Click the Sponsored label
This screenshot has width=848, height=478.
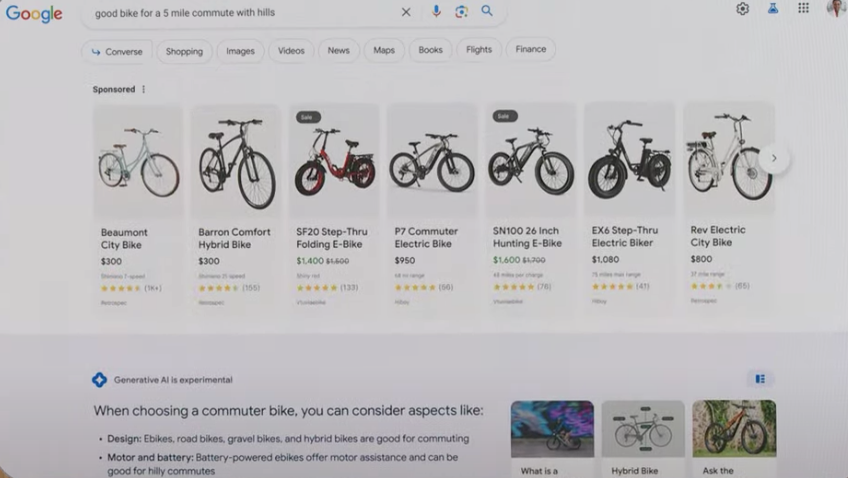point(114,89)
